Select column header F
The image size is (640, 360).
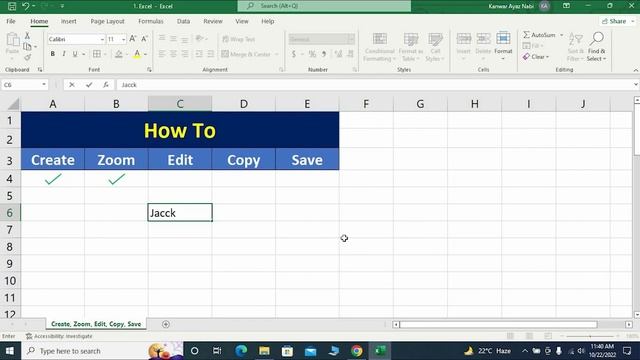(366, 104)
